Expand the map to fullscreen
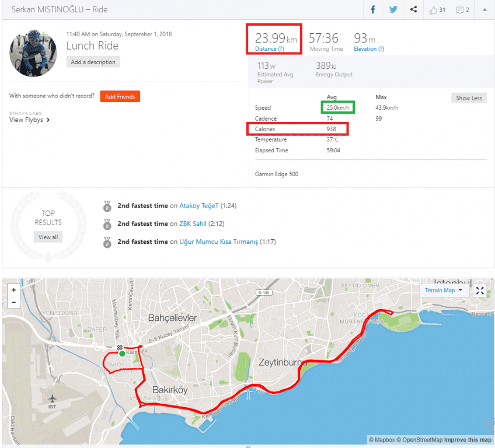The width and height of the screenshot is (495, 448). click(x=480, y=290)
